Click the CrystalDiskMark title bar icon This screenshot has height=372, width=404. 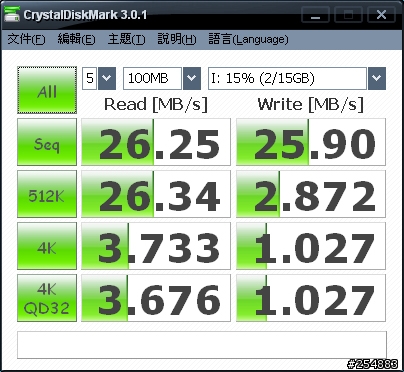tap(12, 14)
